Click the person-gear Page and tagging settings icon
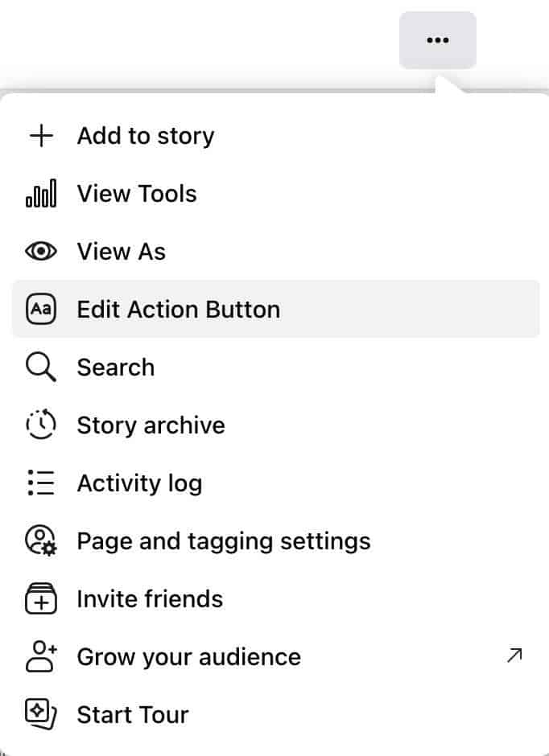The height and width of the screenshot is (756, 549). (41, 540)
